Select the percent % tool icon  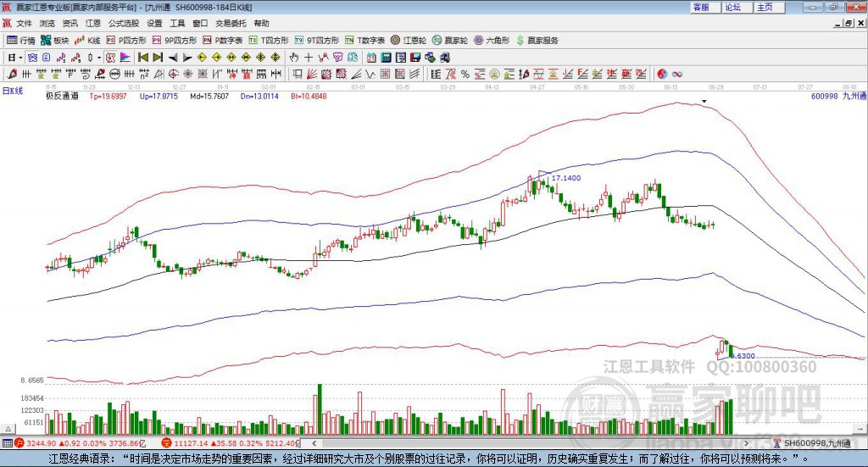click(465, 74)
